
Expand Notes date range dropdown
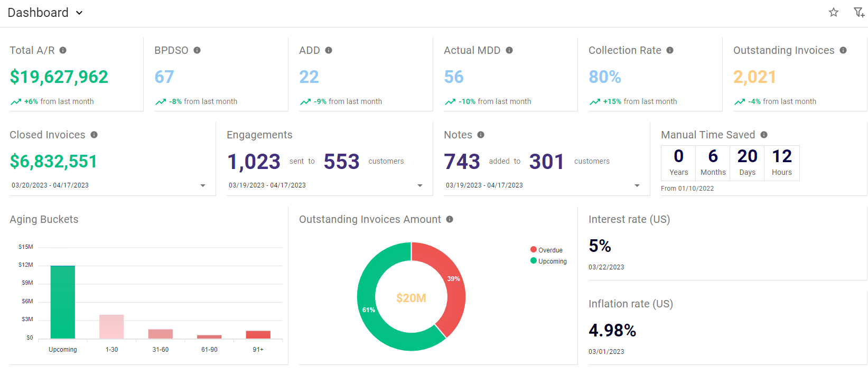click(637, 185)
